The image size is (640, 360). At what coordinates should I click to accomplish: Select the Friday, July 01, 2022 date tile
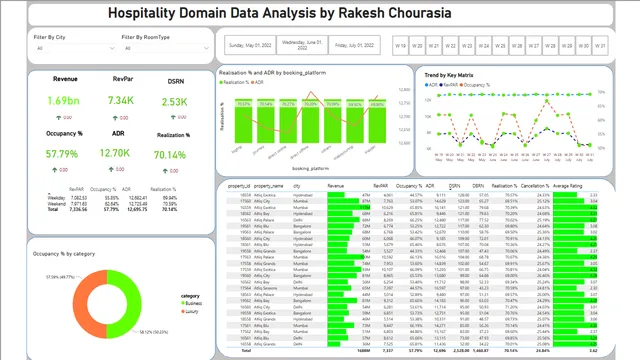coord(354,45)
